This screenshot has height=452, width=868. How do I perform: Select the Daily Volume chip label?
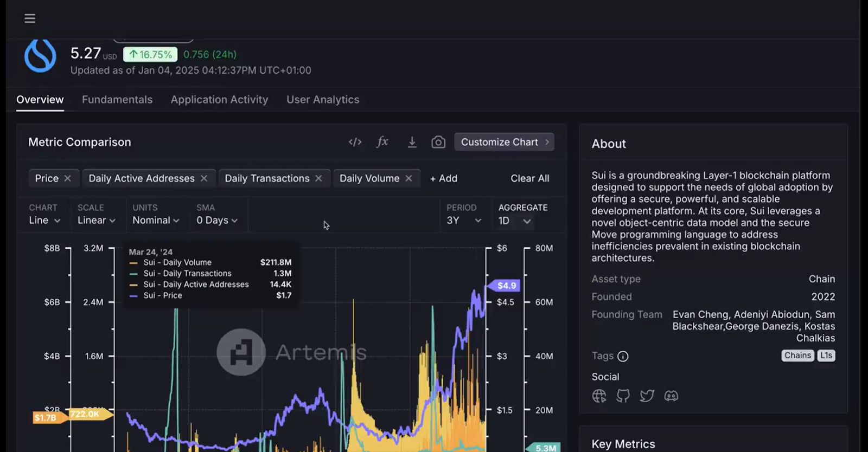(369, 178)
